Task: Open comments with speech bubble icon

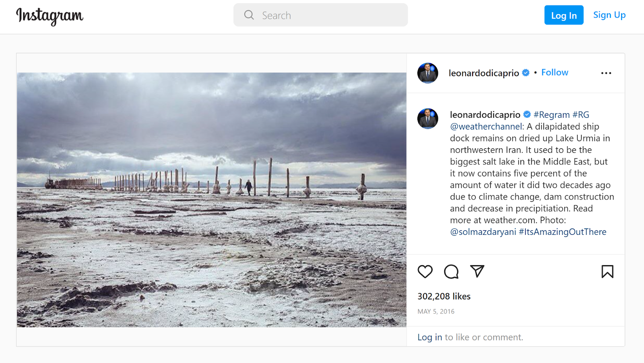Action: click(451, 272)
